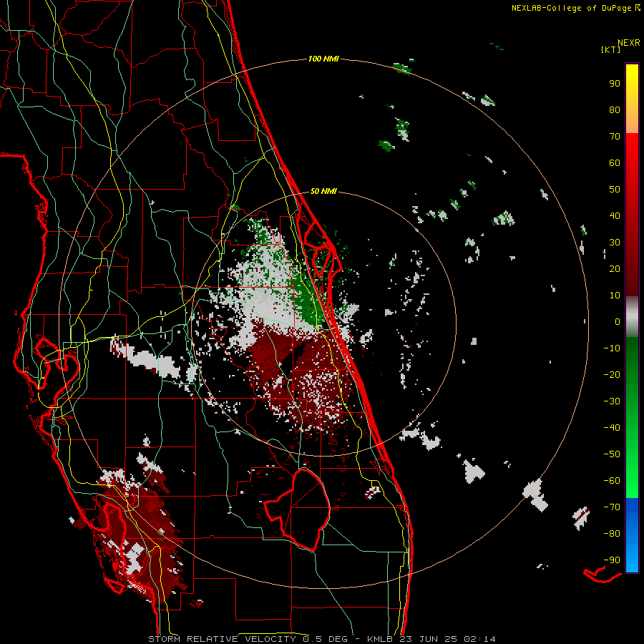Click the 50 NMI range ring label

(x=323, y=191)
